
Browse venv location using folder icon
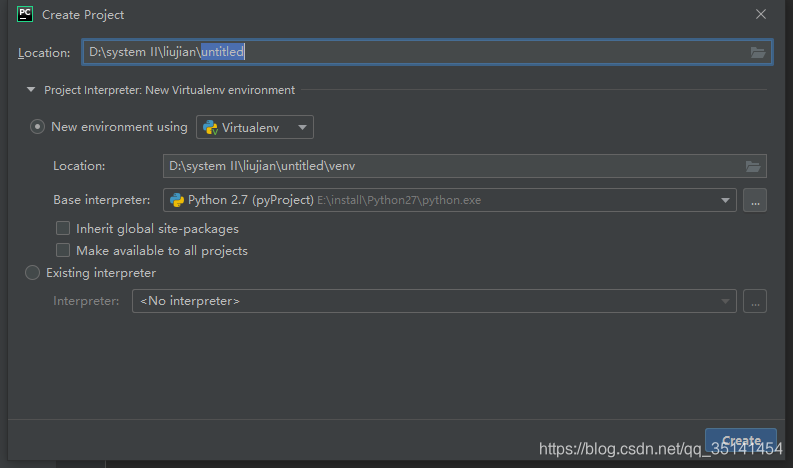pos(753,166)
